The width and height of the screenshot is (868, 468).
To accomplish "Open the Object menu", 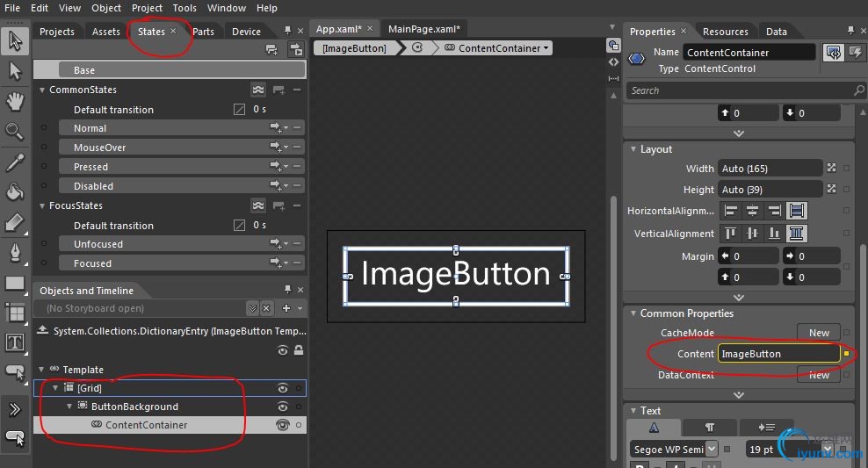I will pos(106,8).
